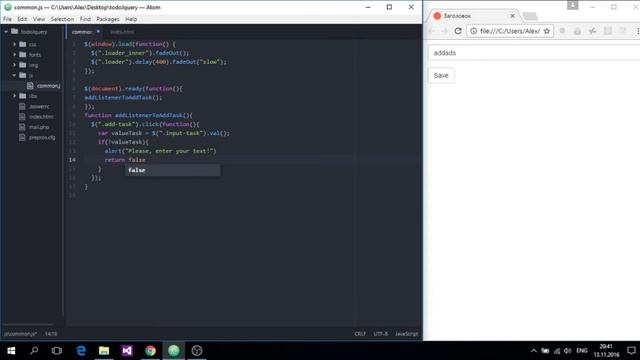Open a new Chrome tab

[x=530, y=16]
